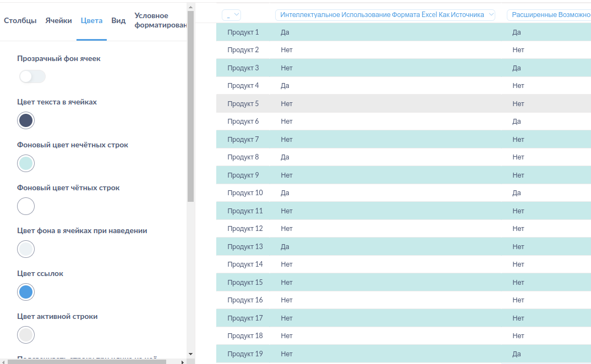Click the Цвет ссылок blue swatch

(26, 292)
